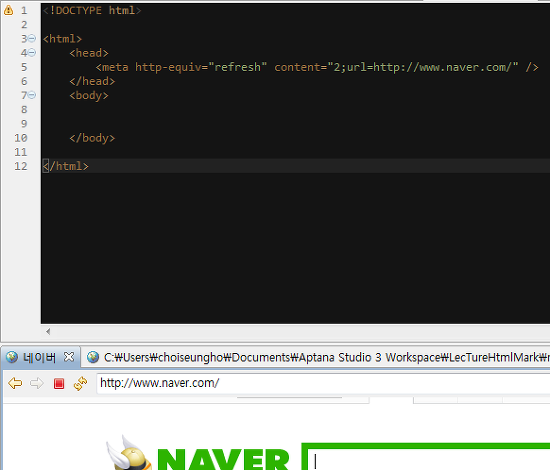Go back in the internal browser

coord(15,383)
